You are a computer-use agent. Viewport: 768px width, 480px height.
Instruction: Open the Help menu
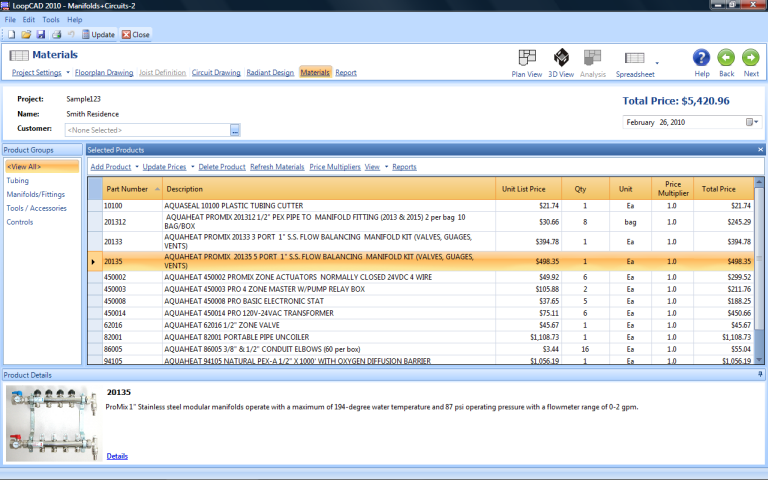coord(74,20)
